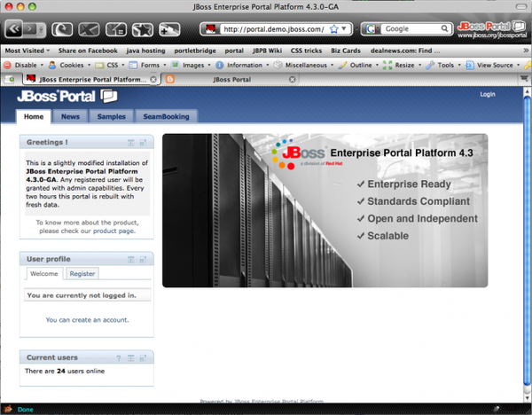Open the dealnews.com bookmark
The image size is (532, 415).
point(405,51)
